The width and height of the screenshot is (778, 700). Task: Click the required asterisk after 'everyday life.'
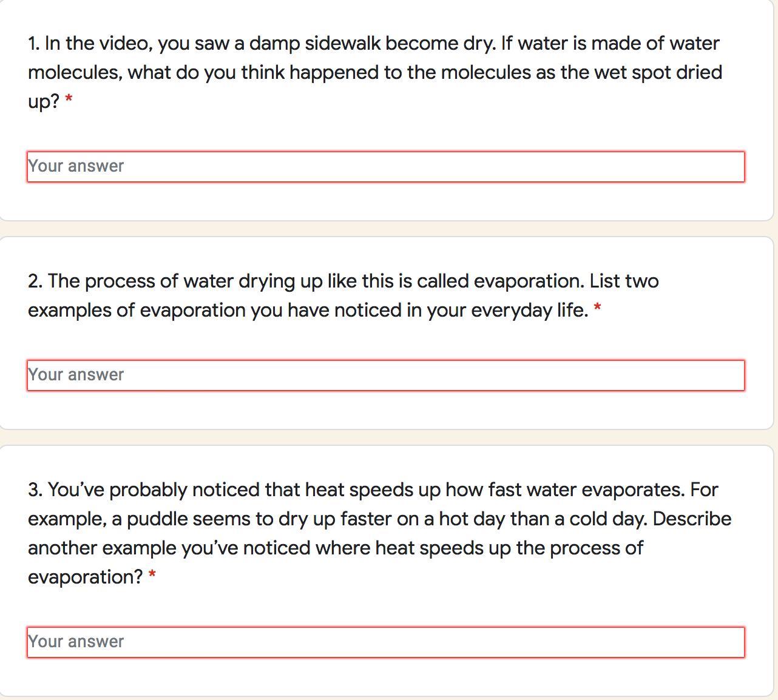pos(597,308)
